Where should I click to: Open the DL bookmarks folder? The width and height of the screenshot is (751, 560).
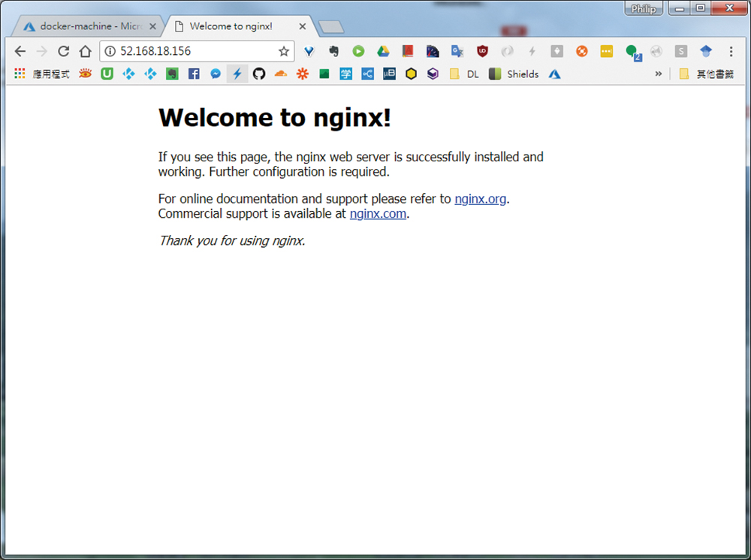pos(465,74)
